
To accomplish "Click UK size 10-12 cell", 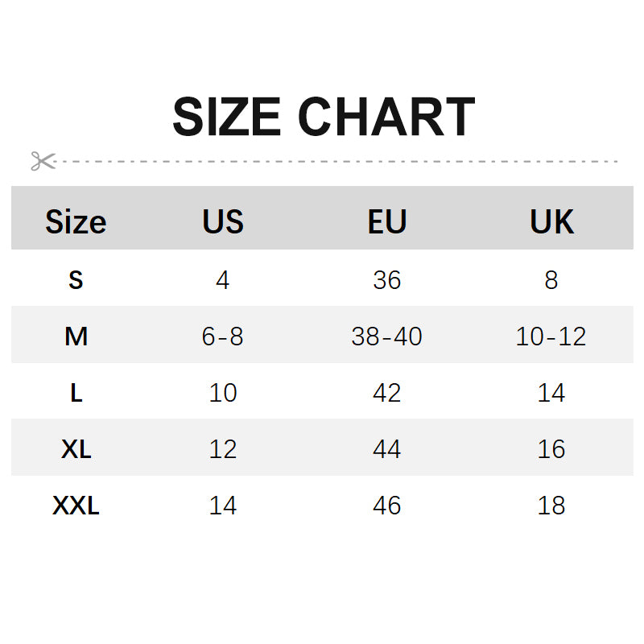I will tap(551, 336).
